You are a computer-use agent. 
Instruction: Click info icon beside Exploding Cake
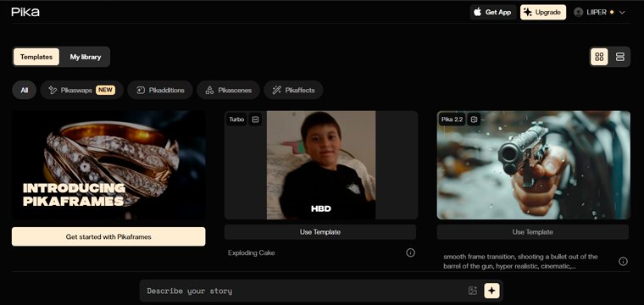410,252
